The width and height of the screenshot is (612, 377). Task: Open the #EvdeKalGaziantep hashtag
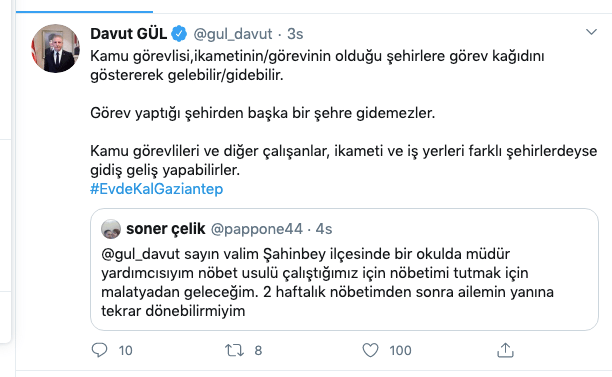tap(157, 189)
